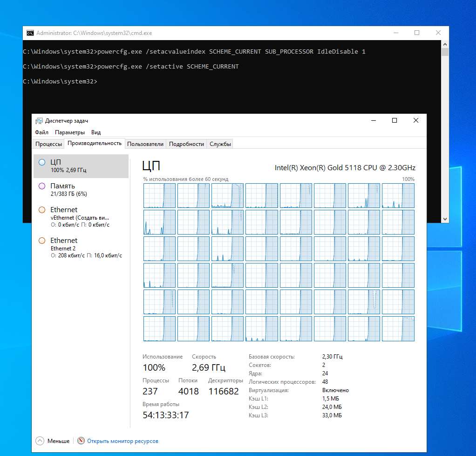
Task: Click the Использование value 100%
Action: pyautogui.click(x=154, y=367)
